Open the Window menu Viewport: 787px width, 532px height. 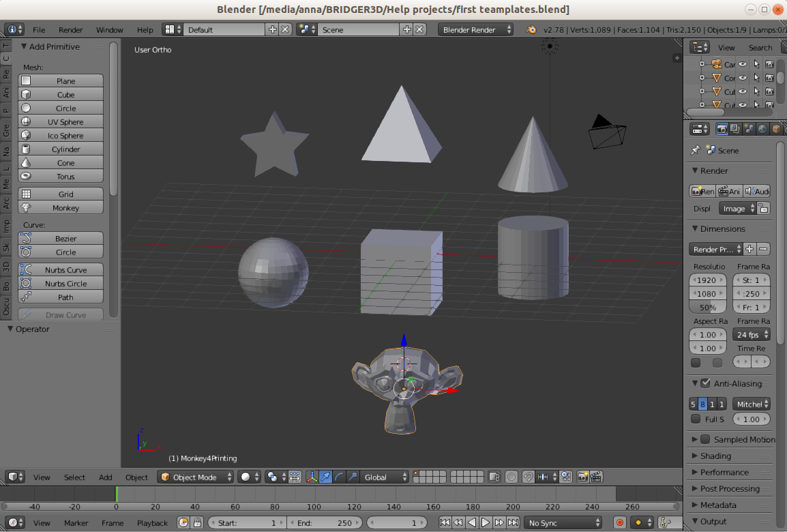click(x=109, y=29)
